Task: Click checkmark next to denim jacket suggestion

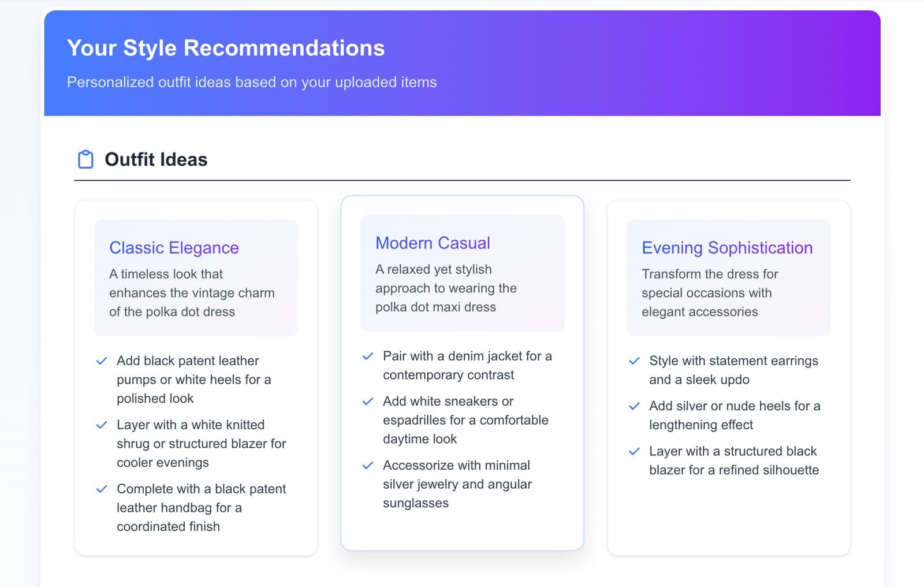Action: tap(368, 356)
